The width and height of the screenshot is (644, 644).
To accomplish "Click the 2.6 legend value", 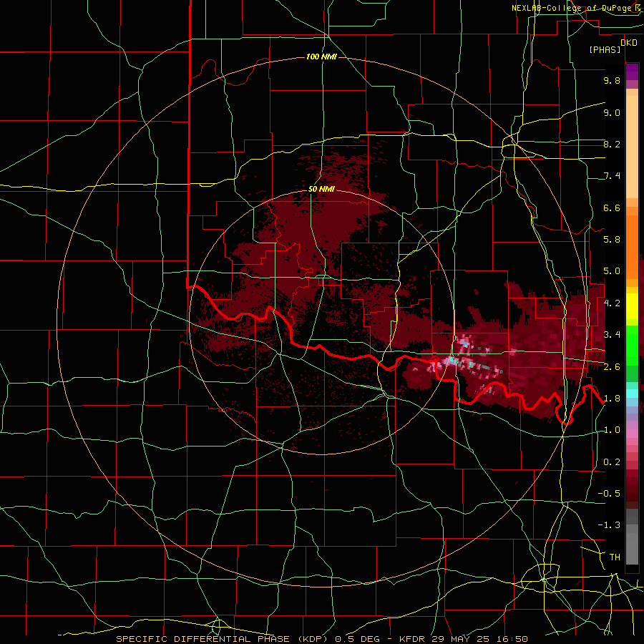I will click(612, 367).
